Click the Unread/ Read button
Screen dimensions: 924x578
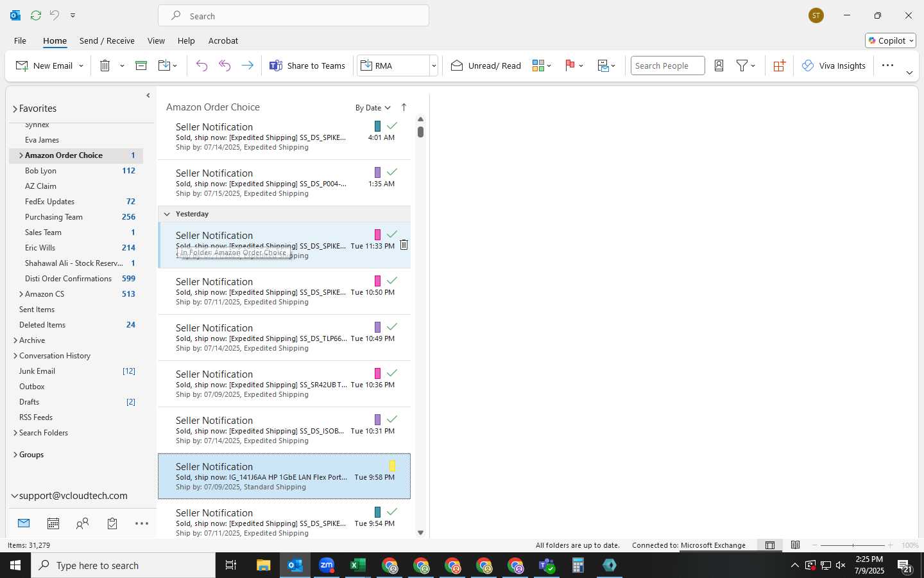click(x=486, y=66)
